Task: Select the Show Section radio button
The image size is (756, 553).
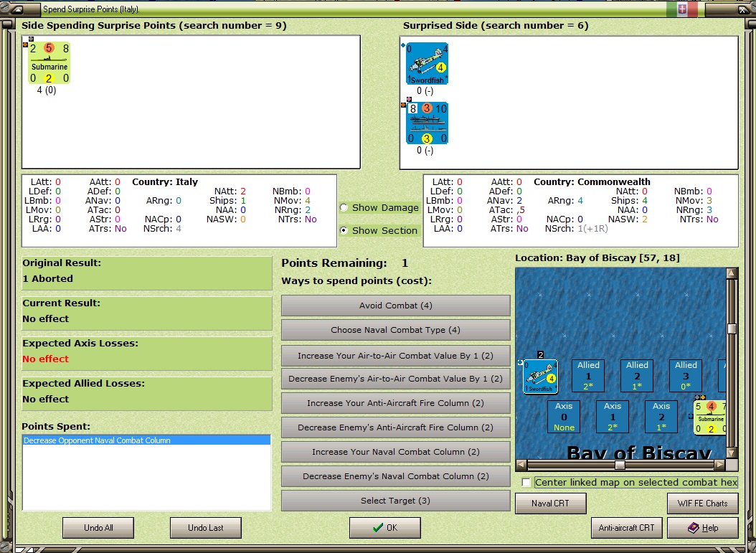Action: click(344, 230)
